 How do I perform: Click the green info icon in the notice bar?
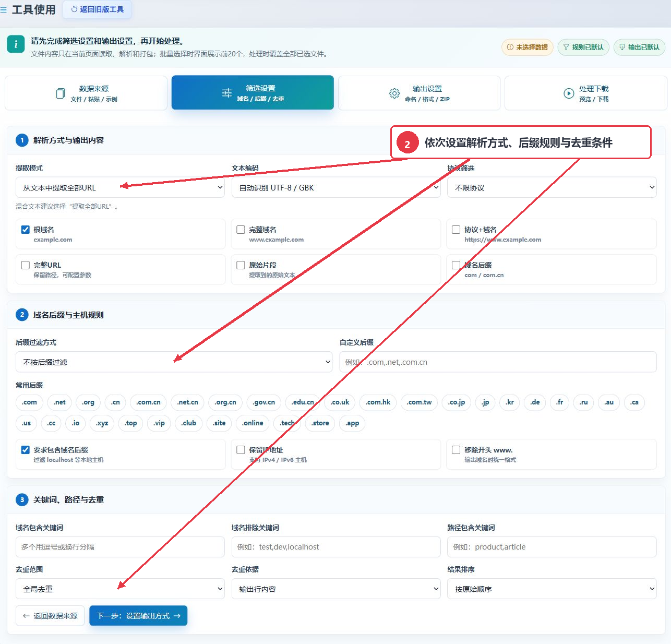point(16,44)
